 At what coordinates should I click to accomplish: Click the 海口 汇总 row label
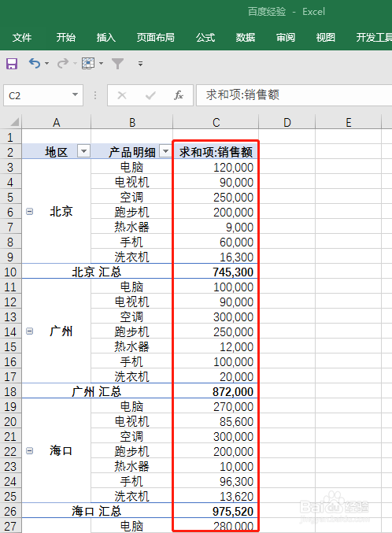pyautogui.click(x=98, y=511)
